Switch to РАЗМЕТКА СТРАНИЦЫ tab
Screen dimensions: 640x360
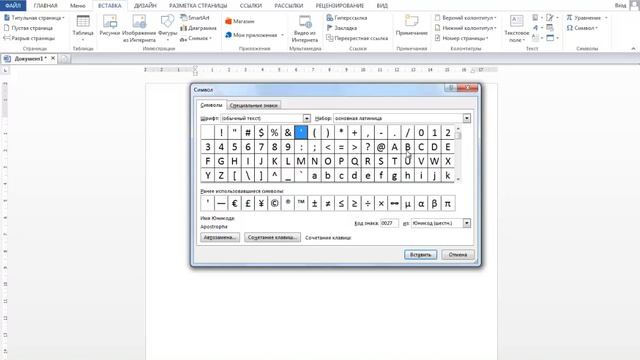coord(198,6)
